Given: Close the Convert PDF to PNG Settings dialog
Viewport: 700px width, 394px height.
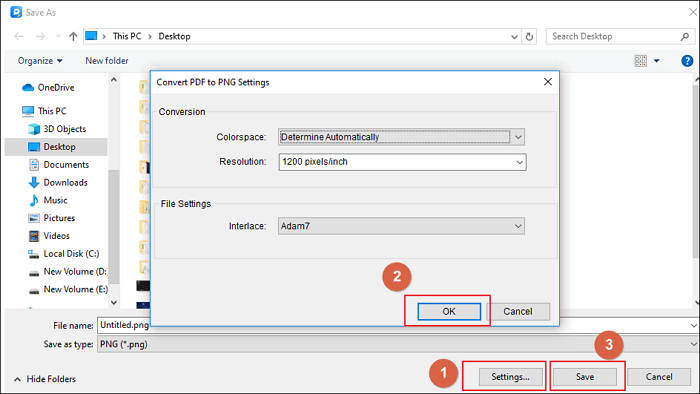Looking at the screenshot, I should pos(548,82).
